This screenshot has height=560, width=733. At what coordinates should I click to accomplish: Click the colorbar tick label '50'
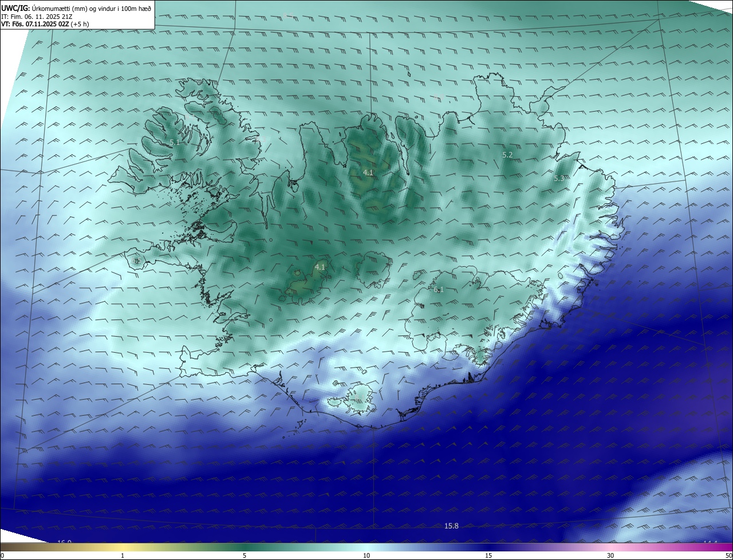coord(728,555)
